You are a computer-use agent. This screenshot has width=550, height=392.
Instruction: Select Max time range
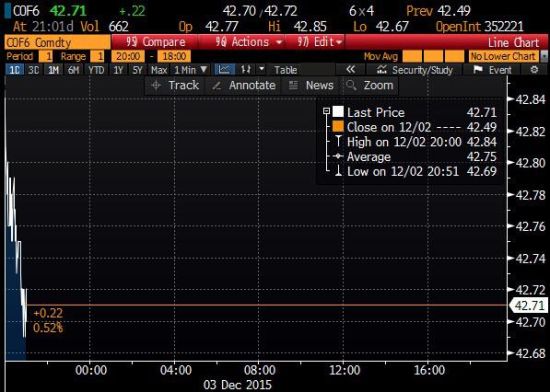(x=159, y=70)
